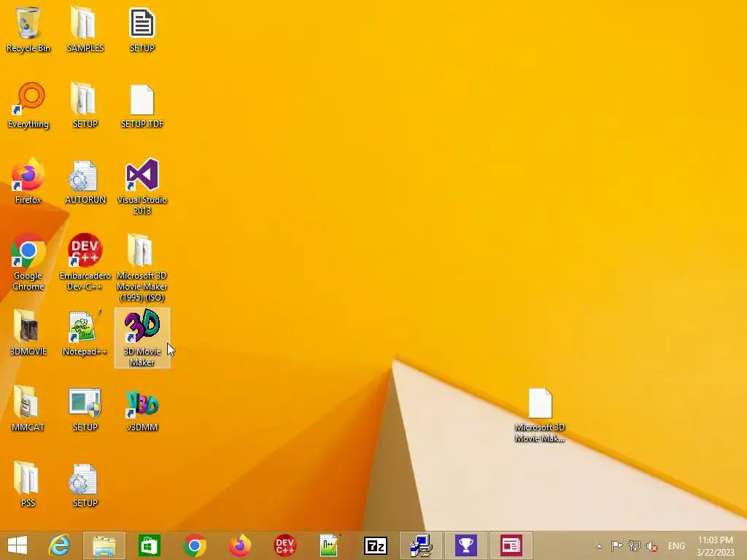747x560 pixels.
Task: Select the highlighted 3D Movie Maker shortcut
Action: [x=142, y=338]
